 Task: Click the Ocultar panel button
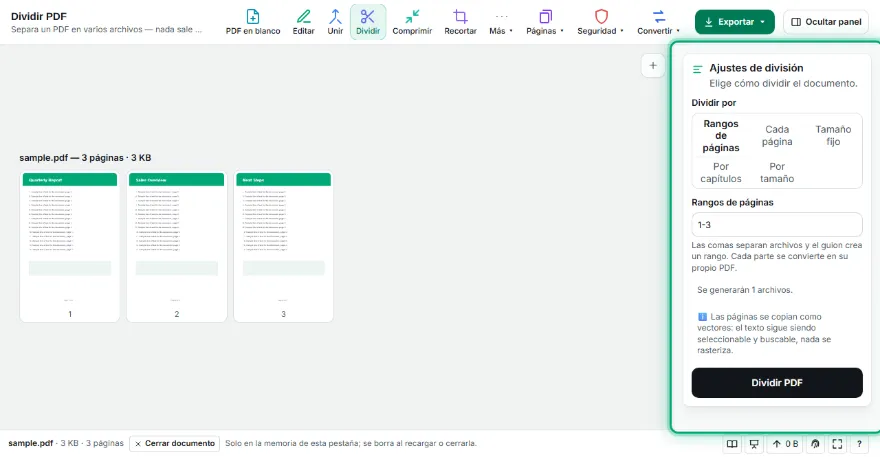point(826,22)
